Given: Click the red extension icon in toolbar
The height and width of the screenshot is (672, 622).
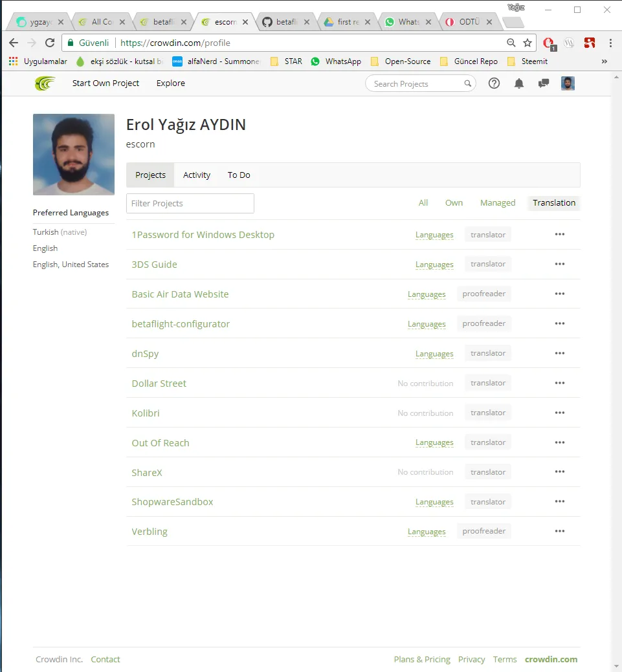Looking at the screenshot, I should (x=590, y=43).
